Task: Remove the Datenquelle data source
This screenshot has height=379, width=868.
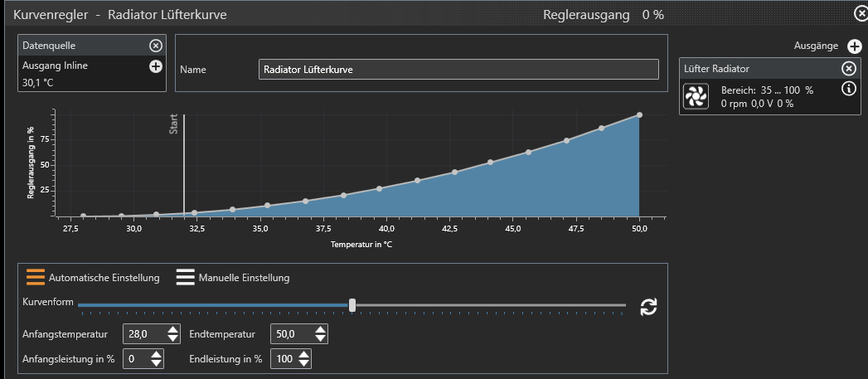Action: click(x=156, y=46)
